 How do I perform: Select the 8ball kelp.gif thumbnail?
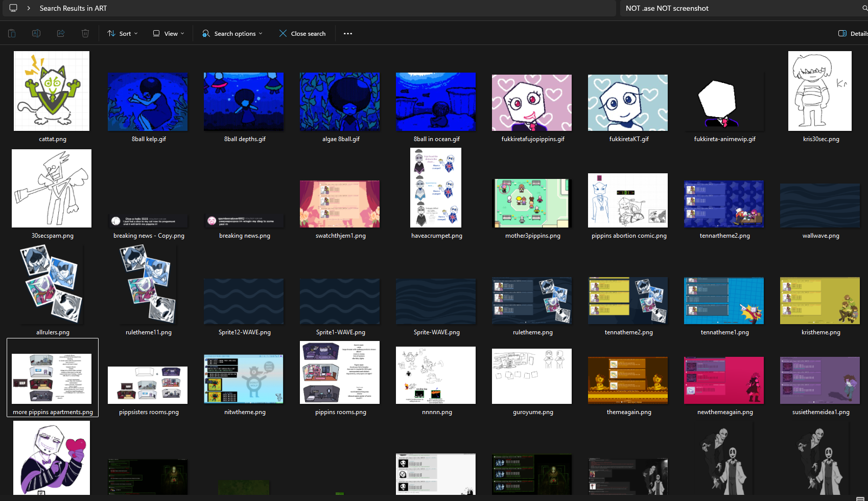pos(148,102)
